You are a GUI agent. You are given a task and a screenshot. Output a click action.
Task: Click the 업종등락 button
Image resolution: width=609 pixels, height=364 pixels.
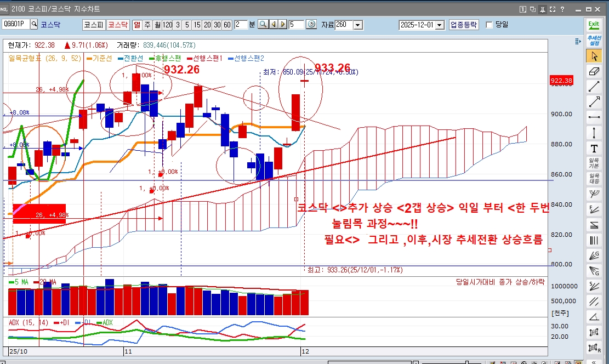pyautogui.click(x=464, y=25)
